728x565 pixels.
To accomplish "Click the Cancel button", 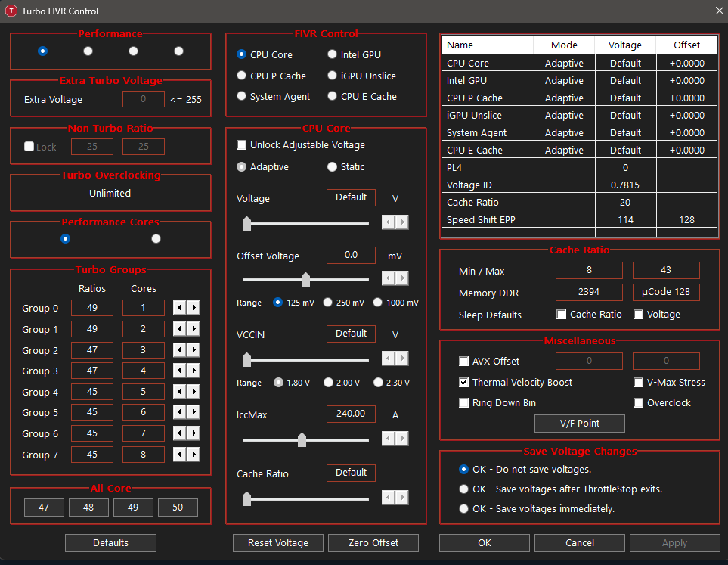I will pyautogui.click(x=579, y=543).
